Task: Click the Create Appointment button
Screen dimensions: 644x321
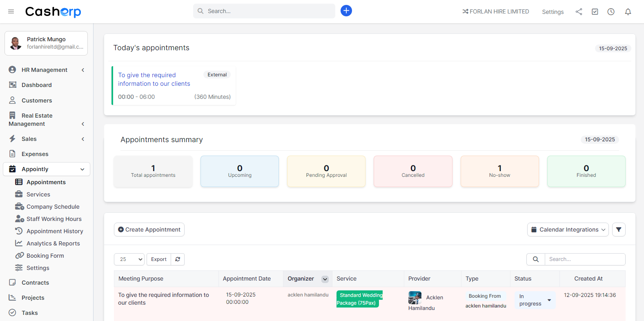Action: point(149,230)
